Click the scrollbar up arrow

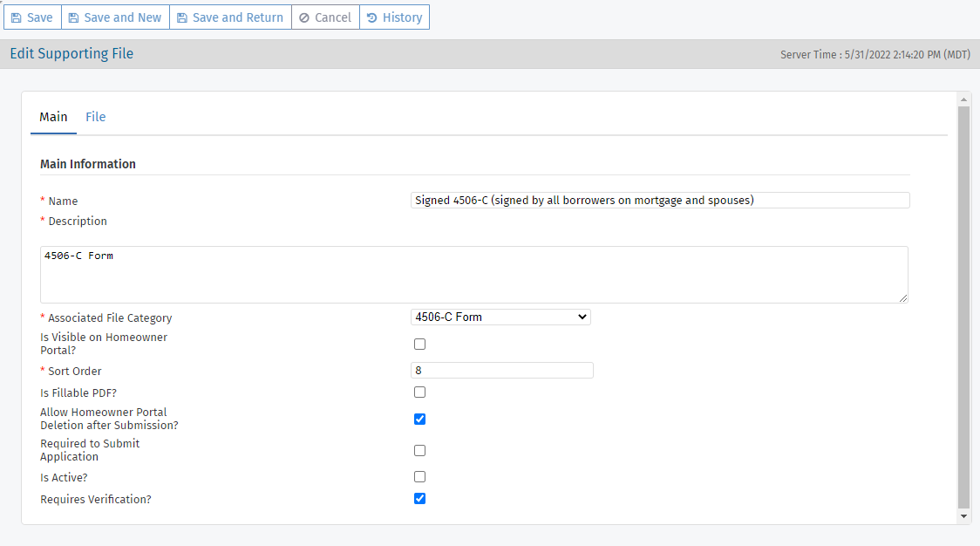pyautogui.click(x=963, y=98)
